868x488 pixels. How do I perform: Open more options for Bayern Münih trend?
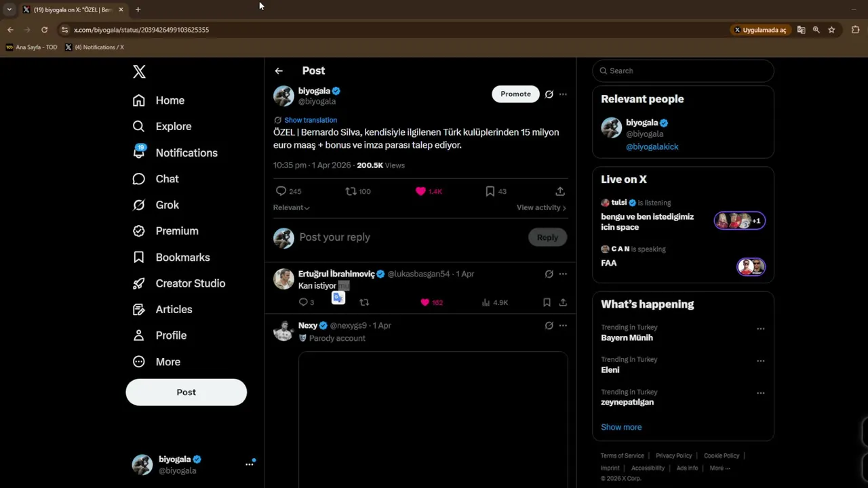(760, 329)
